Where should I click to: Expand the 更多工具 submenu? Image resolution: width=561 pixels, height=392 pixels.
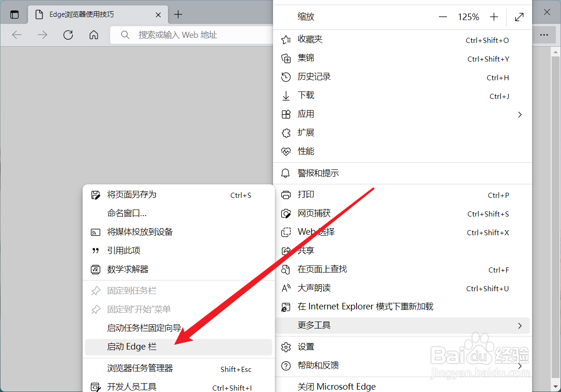[x=402, y=325]
